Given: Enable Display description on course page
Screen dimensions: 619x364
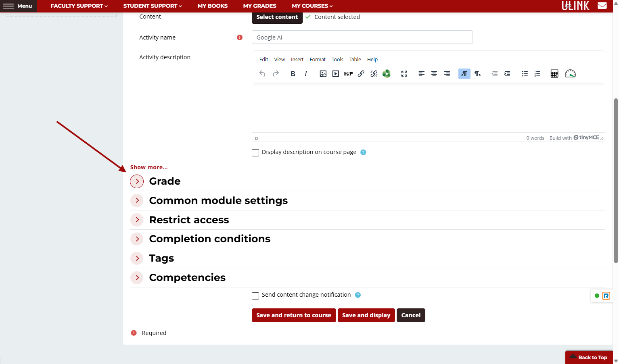Looking at the screenshot, I should click(255, 153).
